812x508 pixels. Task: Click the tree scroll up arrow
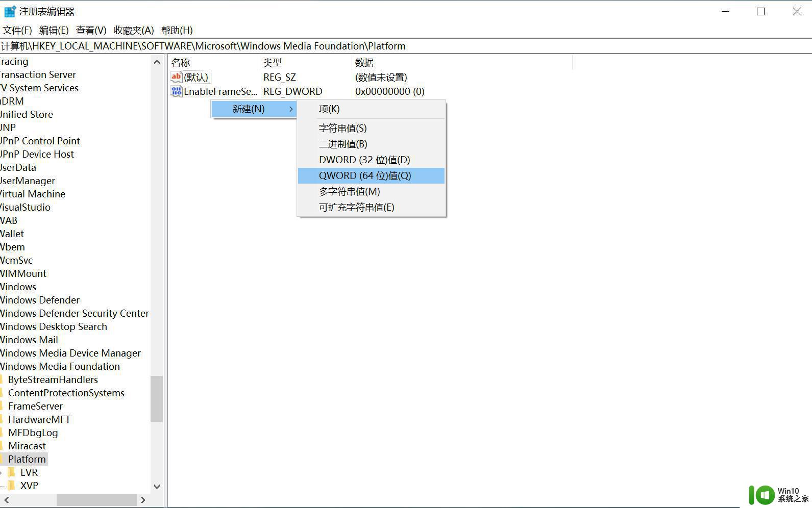coord(157,62)
